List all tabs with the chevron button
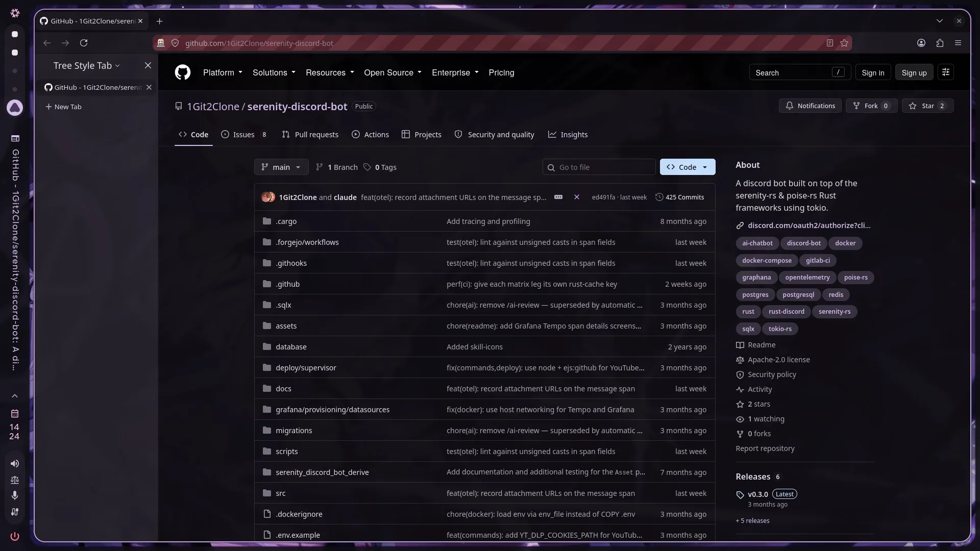Image resolution: width=980 pixels, height=551 pixels. (940, 21)
